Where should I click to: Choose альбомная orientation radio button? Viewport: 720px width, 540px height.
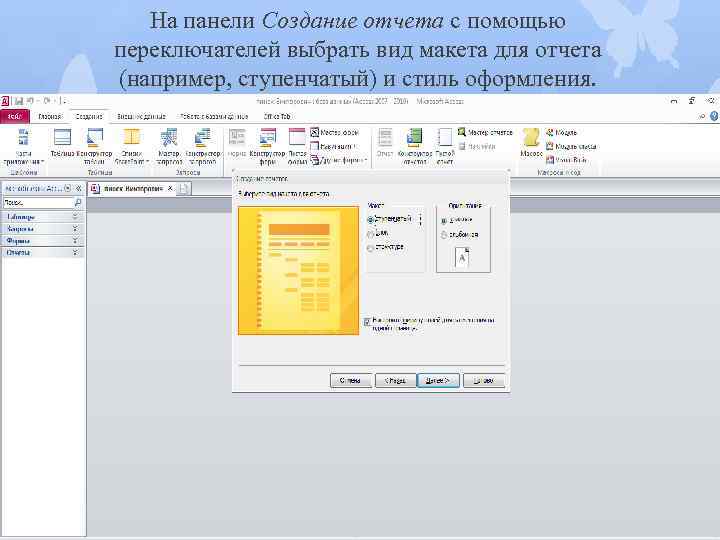point(444,235)
